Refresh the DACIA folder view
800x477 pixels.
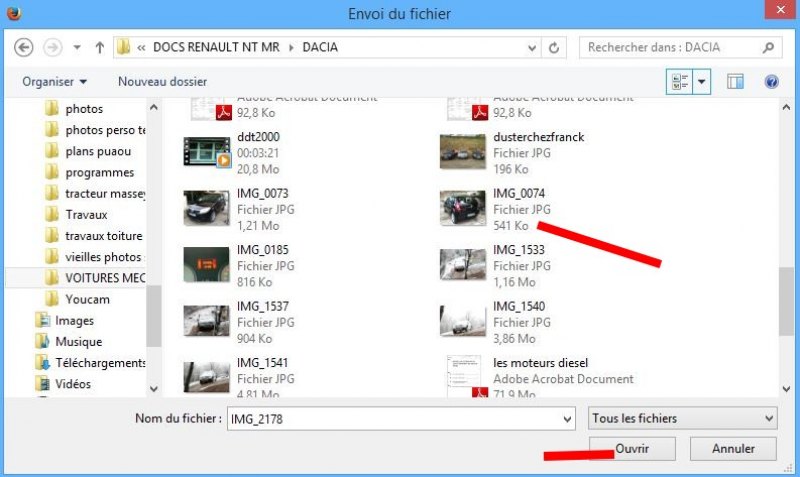point(554,48)
